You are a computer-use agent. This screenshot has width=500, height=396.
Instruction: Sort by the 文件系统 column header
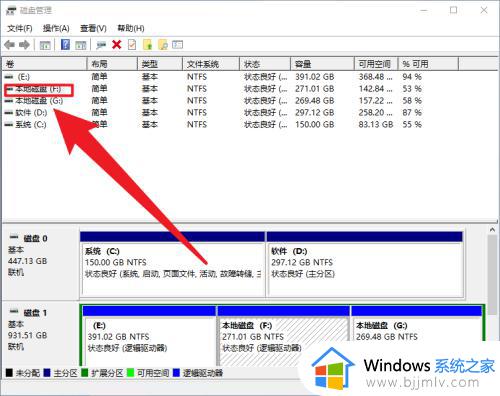[x=211, y=64]
